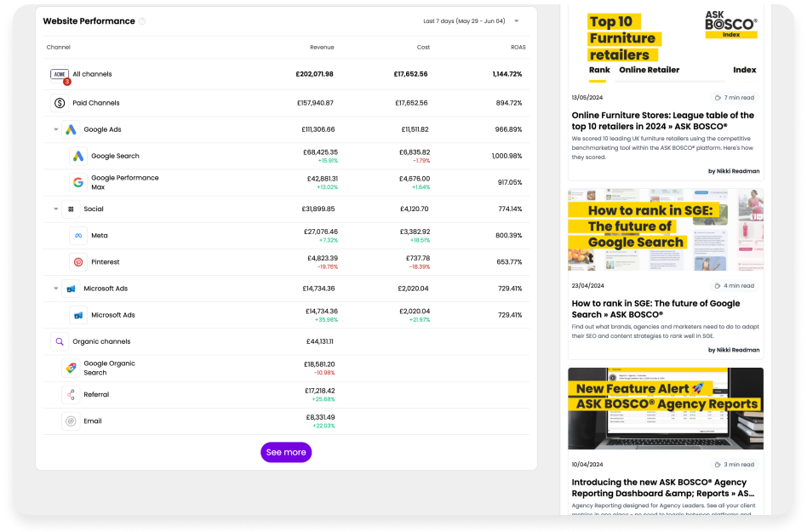The image size is (807, 532).
Task: Select the Paid Channels row label
Action: coord(95,103)
